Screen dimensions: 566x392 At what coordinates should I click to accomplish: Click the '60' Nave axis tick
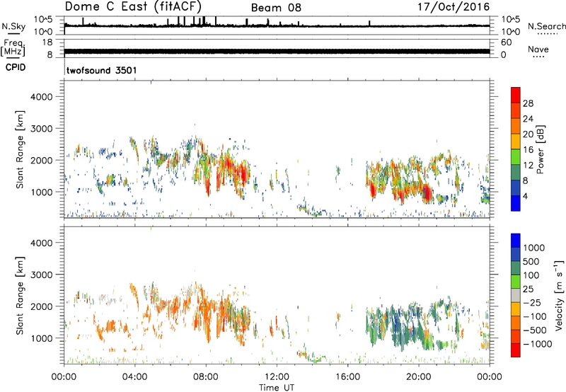click(507, 42)
